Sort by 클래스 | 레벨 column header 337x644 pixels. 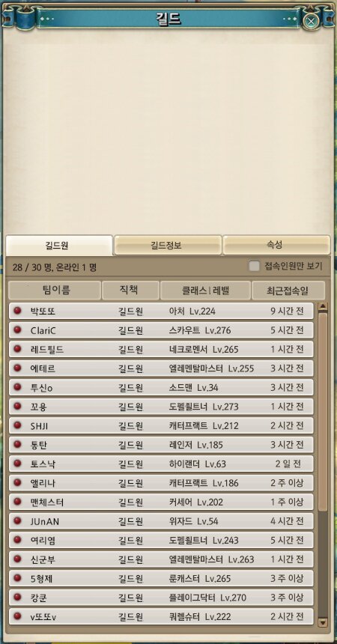pyautogui.click(x=205, y=291)
